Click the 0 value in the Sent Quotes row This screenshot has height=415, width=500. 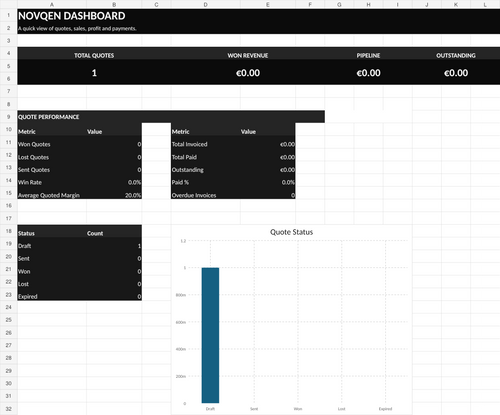[139, 170]
